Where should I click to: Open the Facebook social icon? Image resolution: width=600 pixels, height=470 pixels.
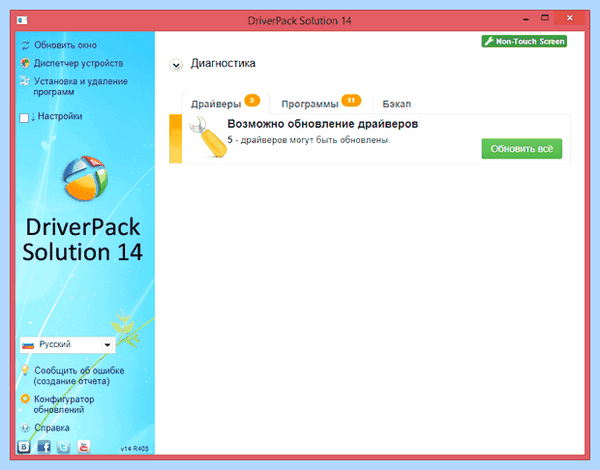[44, 447]
